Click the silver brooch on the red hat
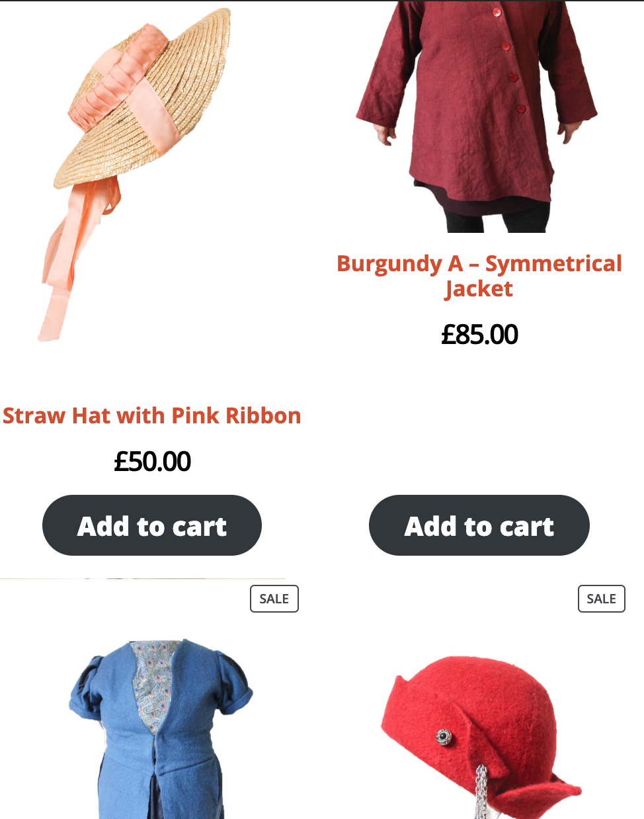644x819 pixels. (x=444, y=736)
